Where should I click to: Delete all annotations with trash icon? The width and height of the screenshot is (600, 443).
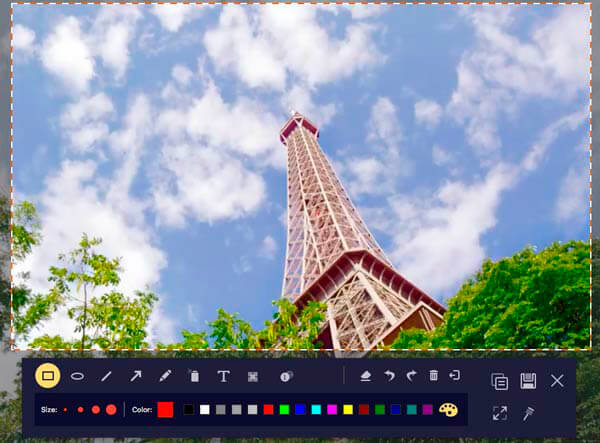(433, 376)
